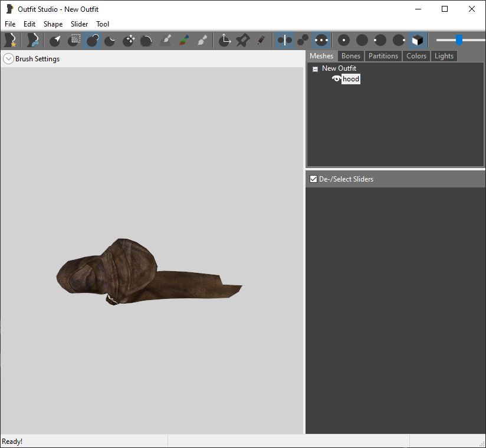Switch to the Lights tab

pos(444,56)
